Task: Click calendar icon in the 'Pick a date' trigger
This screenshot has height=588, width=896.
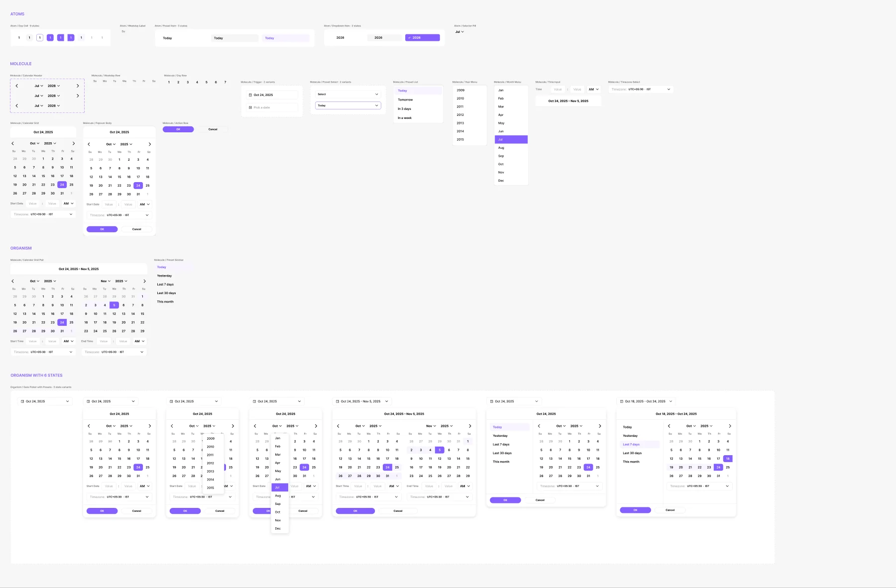Action: point(250,107)
